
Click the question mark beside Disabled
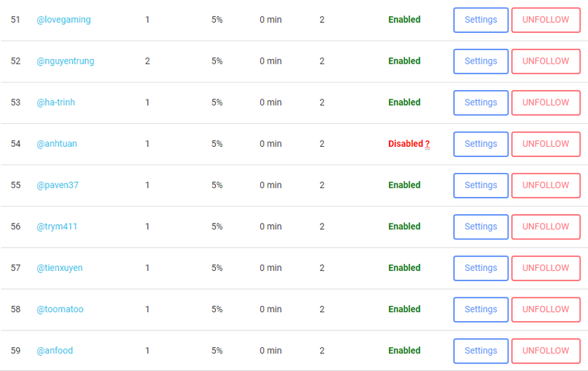[427, 144]
